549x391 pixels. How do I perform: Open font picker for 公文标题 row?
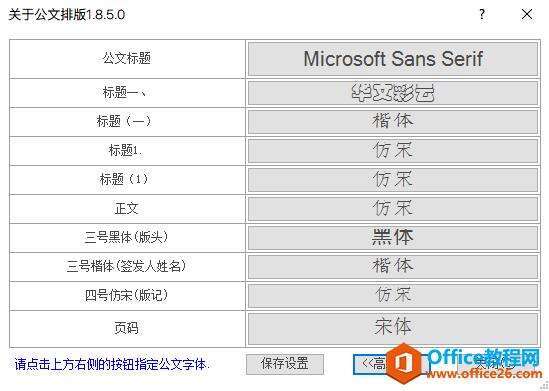(x=392, y=59)
